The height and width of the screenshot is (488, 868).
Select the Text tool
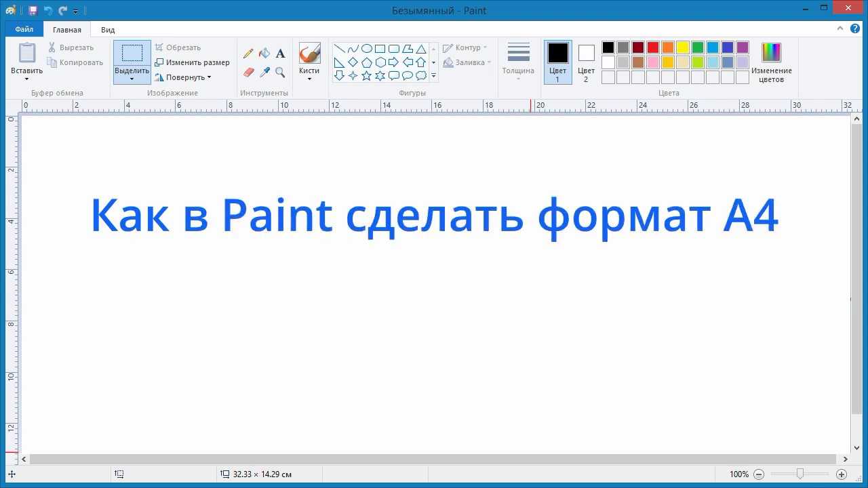(280, 54)
